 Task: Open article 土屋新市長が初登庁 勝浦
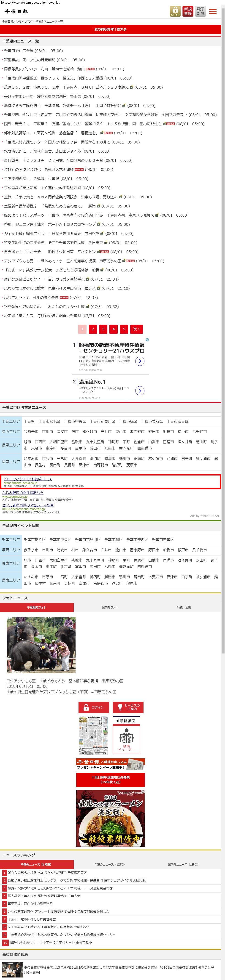point(50,206)
